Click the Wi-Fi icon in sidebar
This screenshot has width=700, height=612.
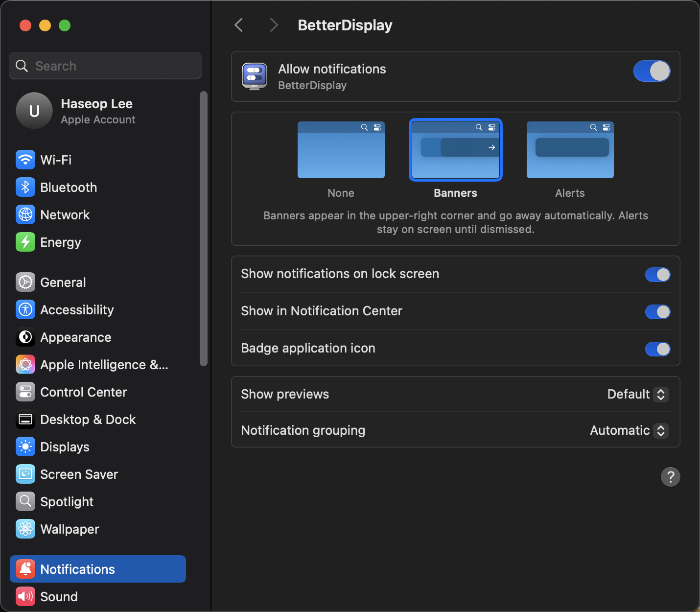[x=25, y=160]
